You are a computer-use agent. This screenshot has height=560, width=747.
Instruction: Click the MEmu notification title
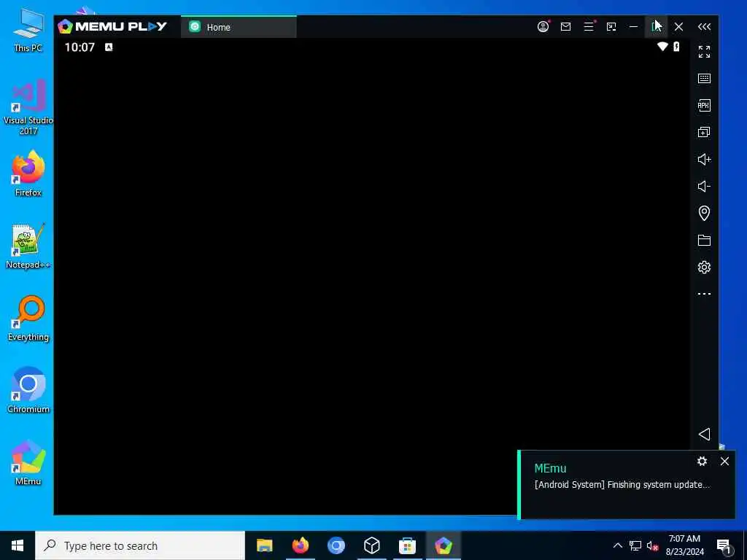[550, 468]
